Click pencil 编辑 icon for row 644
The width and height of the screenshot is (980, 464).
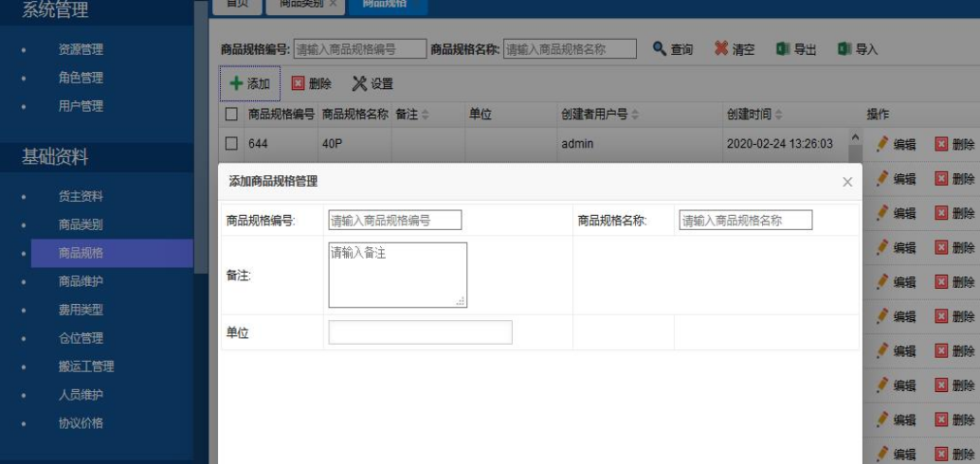point(882,144)
